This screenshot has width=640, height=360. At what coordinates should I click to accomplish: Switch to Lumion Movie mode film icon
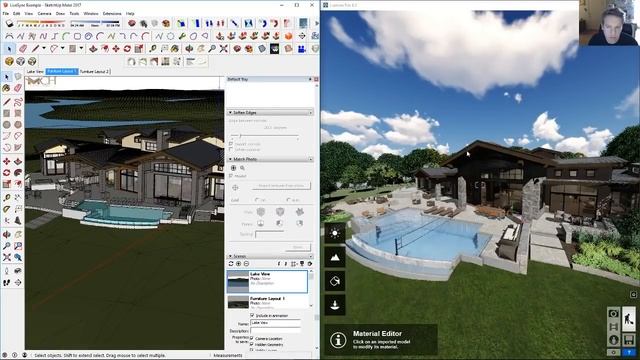point(613,327)
